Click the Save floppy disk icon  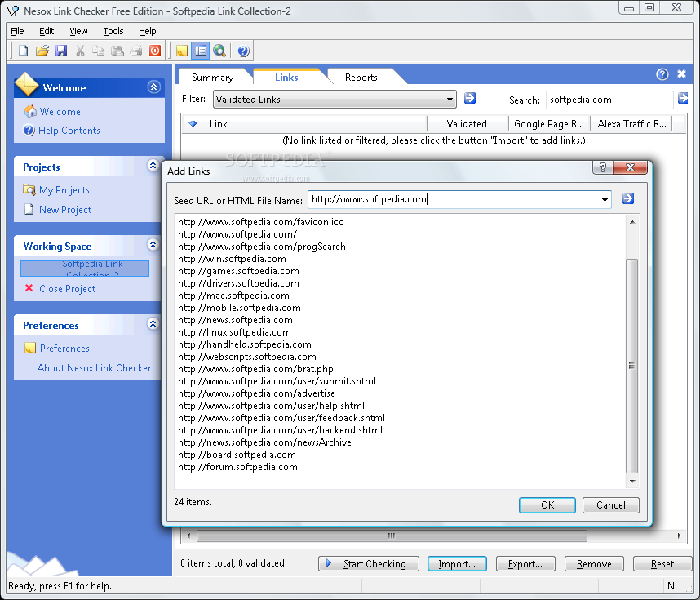click(x=61, y=51)
